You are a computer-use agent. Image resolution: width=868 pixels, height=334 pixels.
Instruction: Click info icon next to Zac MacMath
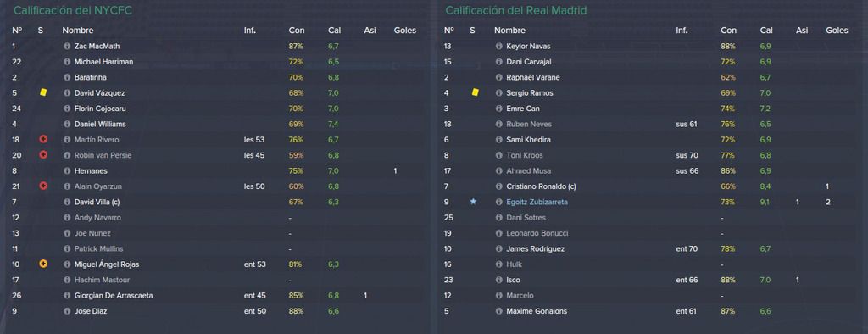[x=67, y=47]
